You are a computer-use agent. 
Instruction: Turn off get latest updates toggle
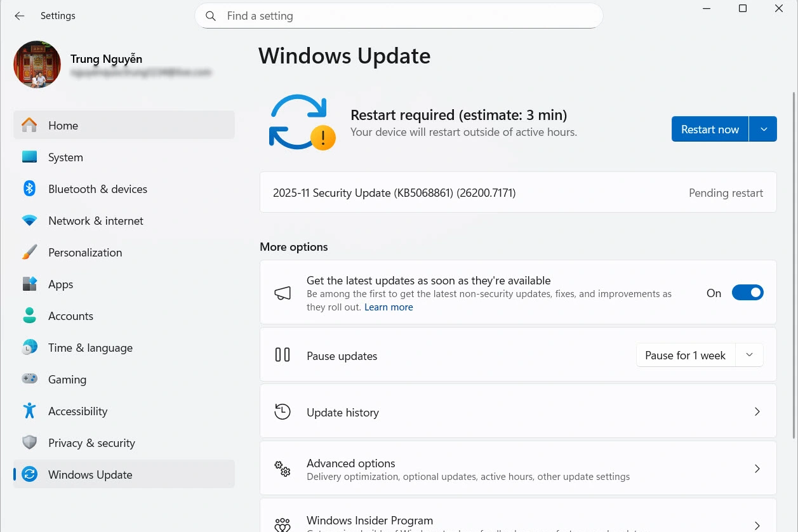point(747,293)
